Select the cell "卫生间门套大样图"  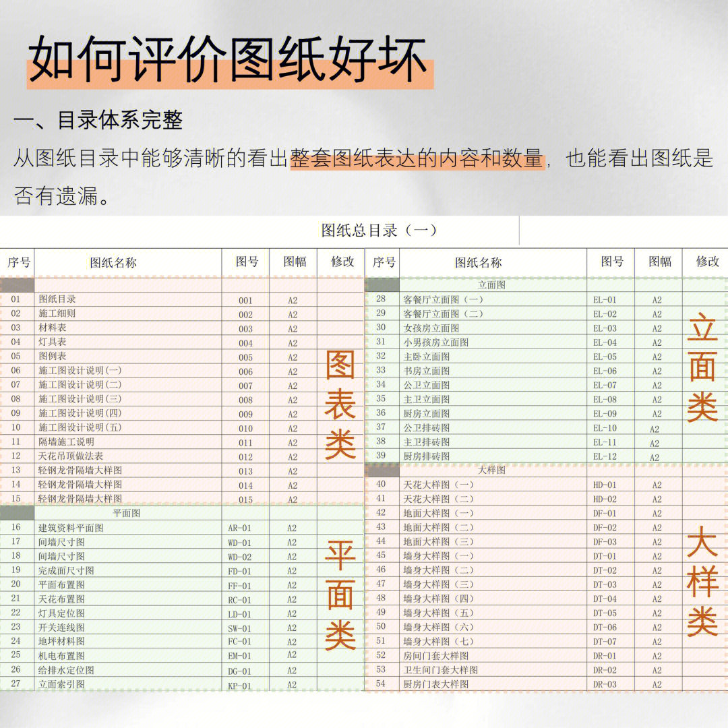click(441, 670)
